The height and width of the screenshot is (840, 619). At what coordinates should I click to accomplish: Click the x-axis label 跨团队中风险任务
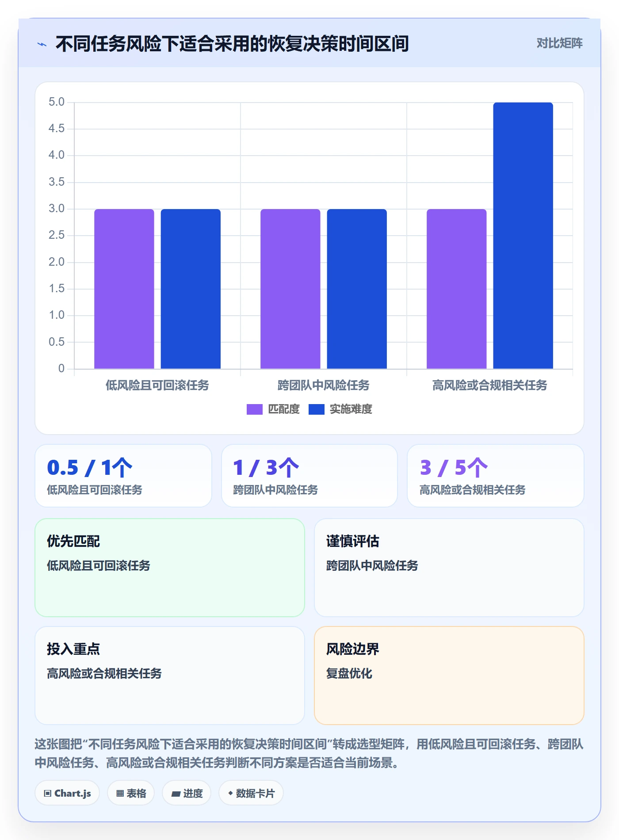click(324, 386)
